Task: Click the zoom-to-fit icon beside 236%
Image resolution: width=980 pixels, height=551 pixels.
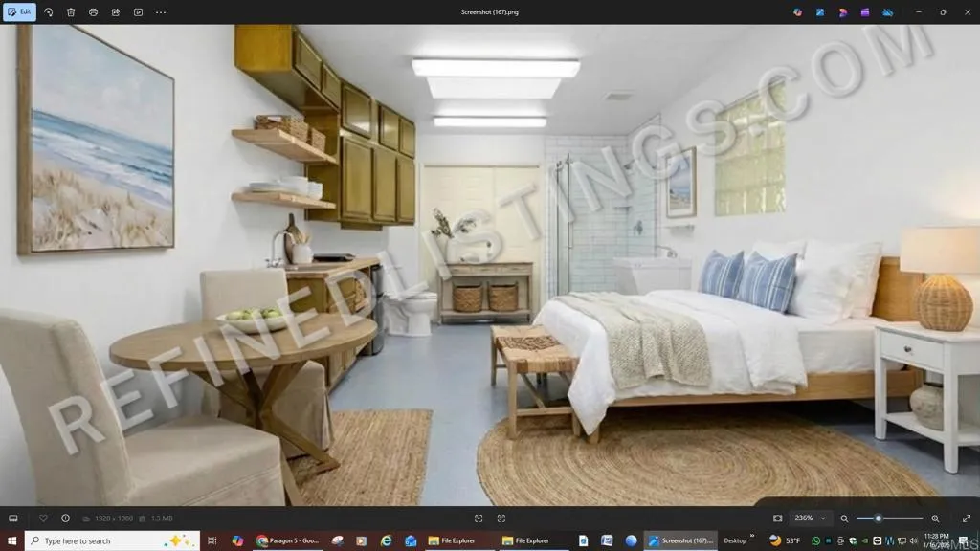Action: (778, 518)
